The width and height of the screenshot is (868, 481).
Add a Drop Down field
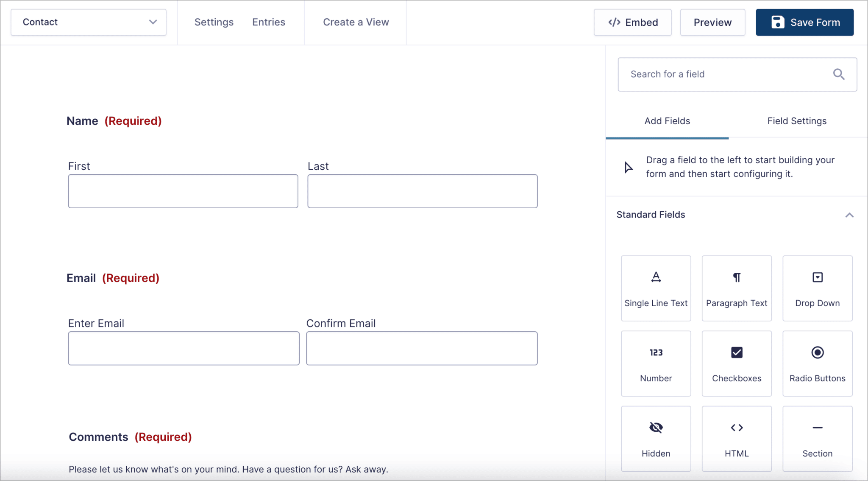click(817, 288)
